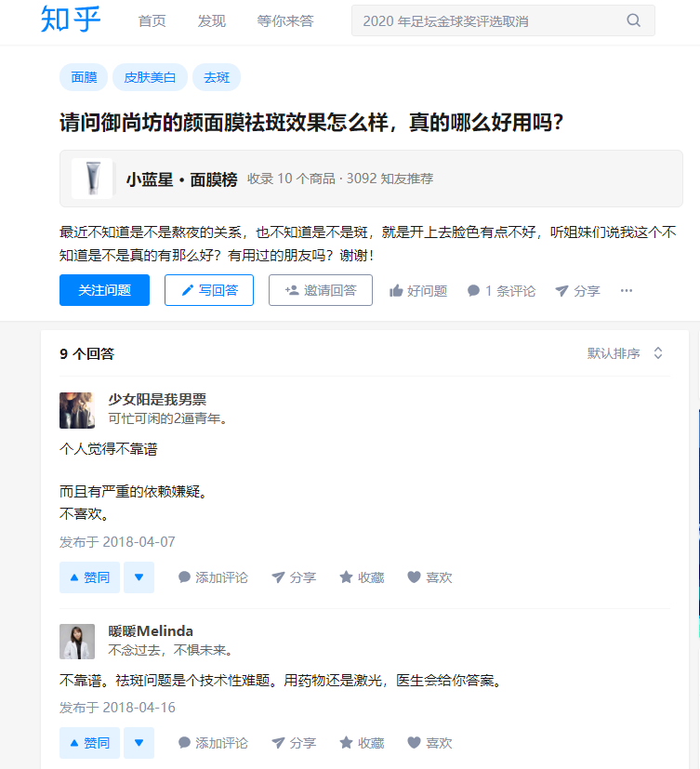
Task: Open the 默认排序 sort dropdown
Action: (x=625, y=353)
